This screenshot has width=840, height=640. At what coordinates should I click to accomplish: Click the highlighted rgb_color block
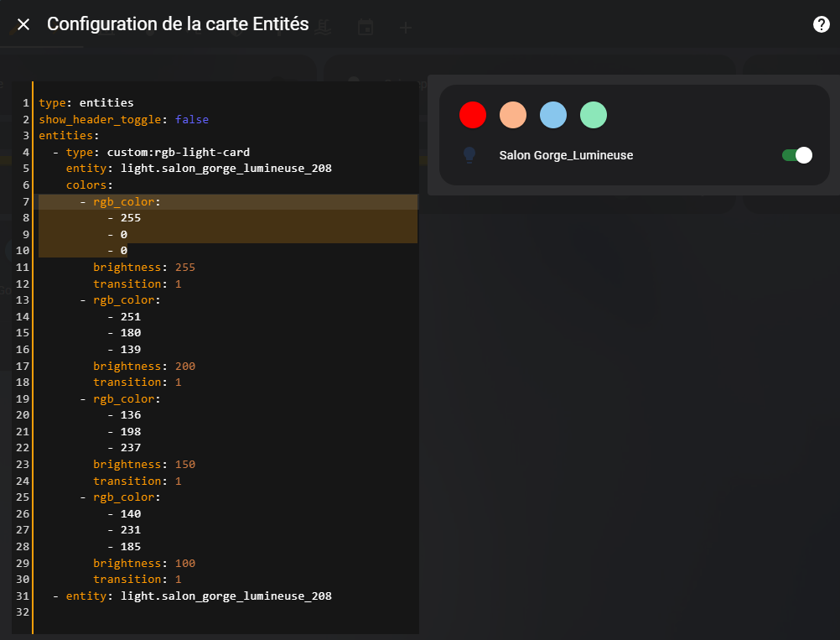click(125, 201)
